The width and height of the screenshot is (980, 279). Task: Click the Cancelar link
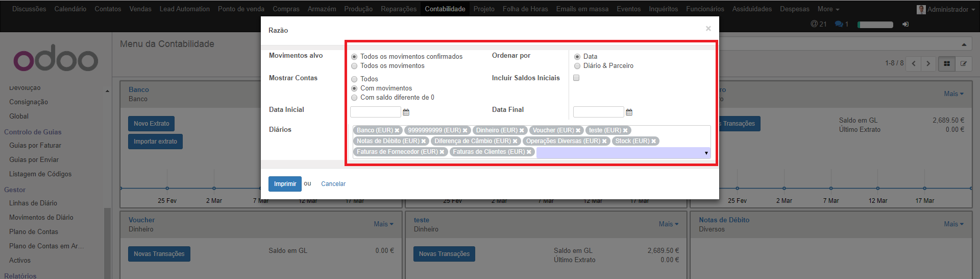tap(333, 184)
